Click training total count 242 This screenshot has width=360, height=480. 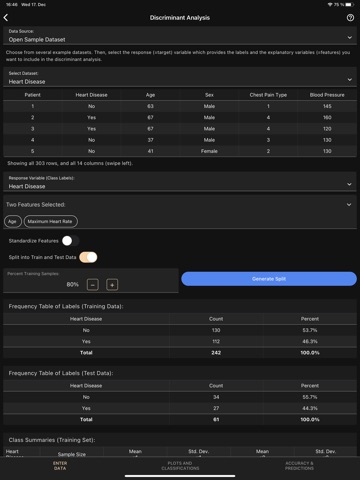point(216,353)
